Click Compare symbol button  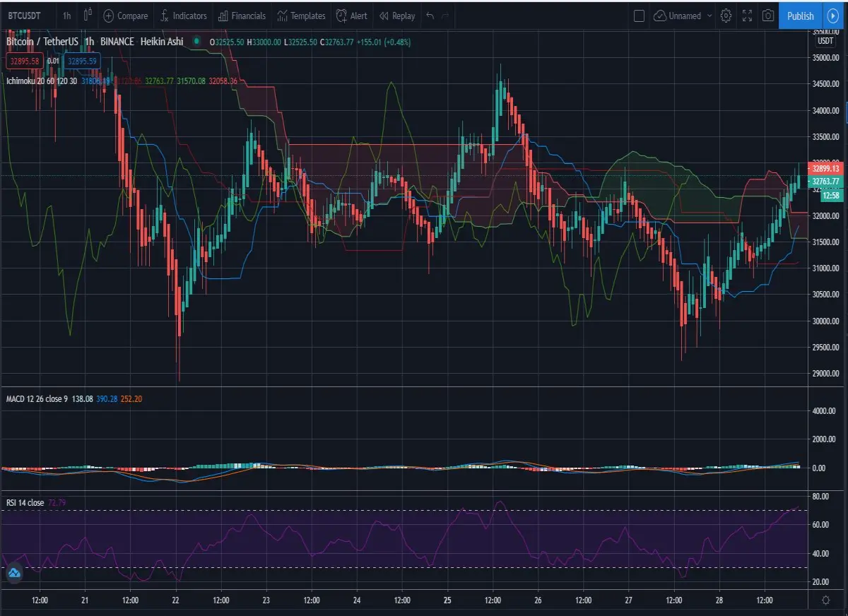126,16
